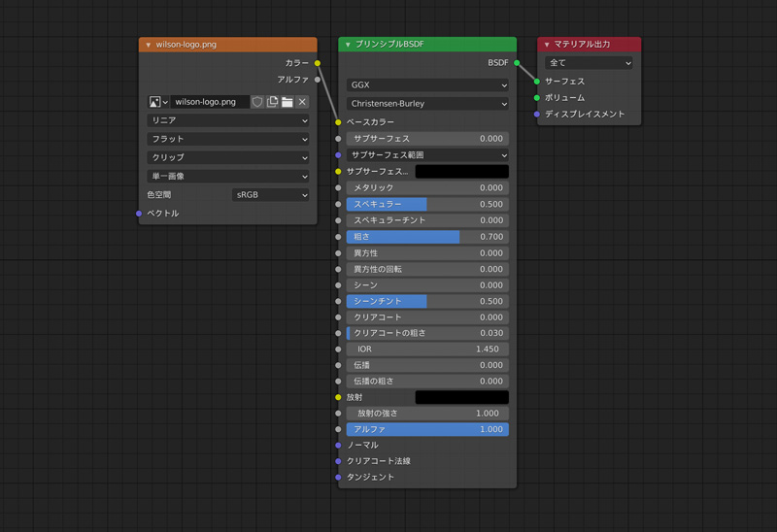Click the yellow カラー output socket
This screenshot has height=532, width=777.
click(318, 63)
